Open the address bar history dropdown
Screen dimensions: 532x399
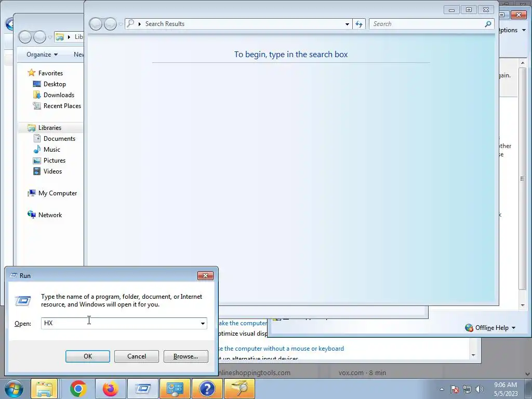tap(347, 24)
